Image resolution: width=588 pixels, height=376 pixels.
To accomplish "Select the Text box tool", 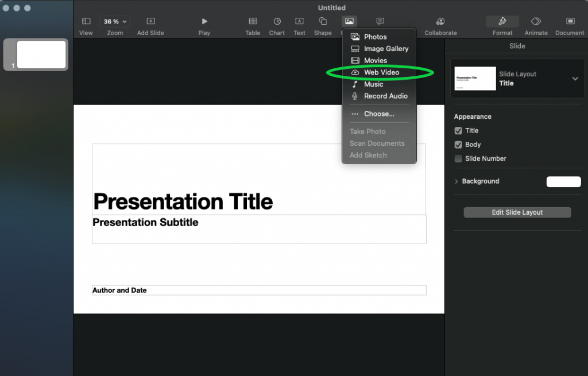I will (299, 22).
